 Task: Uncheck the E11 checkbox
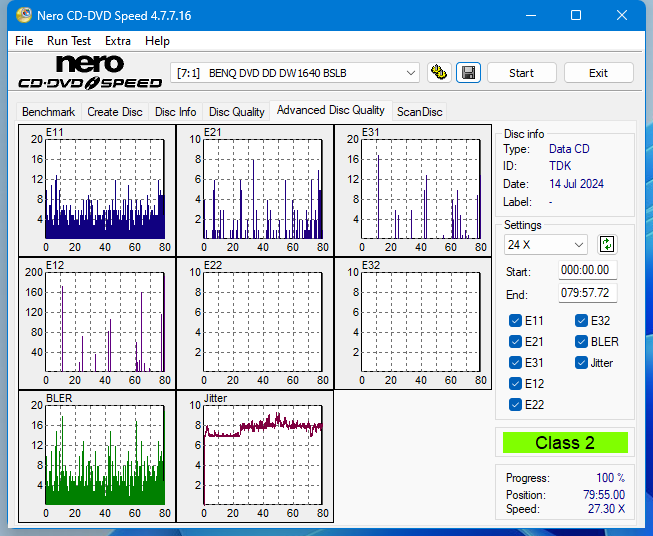[515, 321]
